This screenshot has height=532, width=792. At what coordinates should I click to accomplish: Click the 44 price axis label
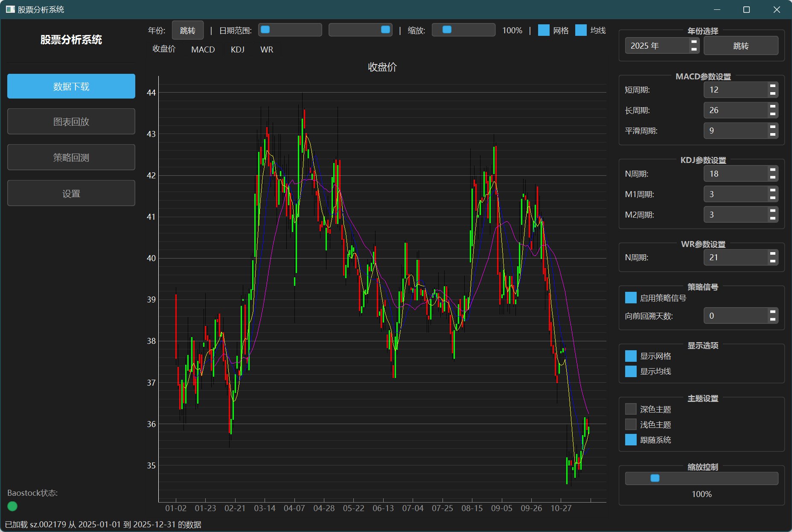151,93
